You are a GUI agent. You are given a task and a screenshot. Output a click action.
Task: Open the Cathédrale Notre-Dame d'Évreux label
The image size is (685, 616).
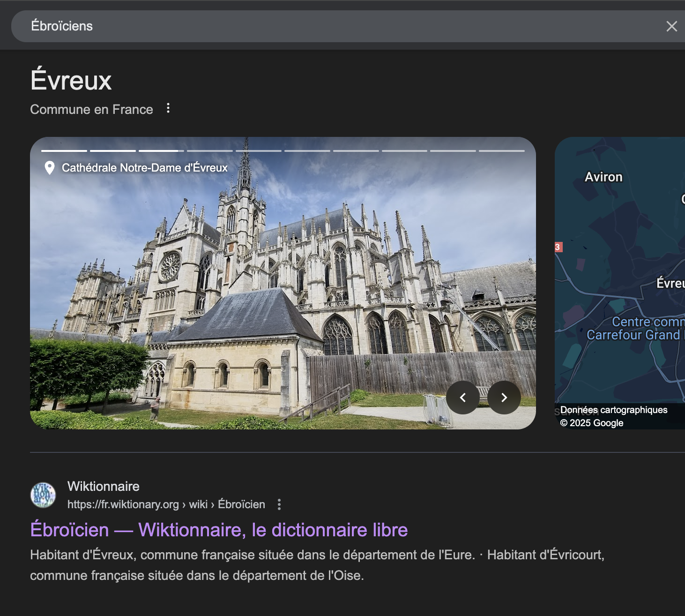[144, 168]
